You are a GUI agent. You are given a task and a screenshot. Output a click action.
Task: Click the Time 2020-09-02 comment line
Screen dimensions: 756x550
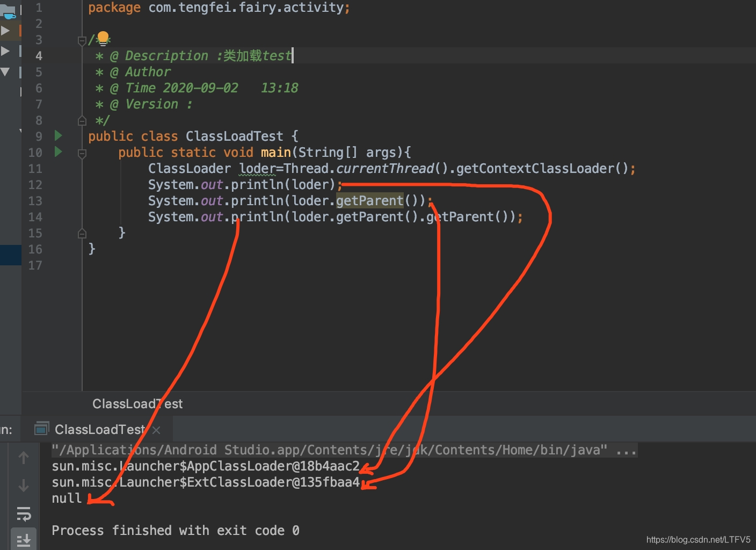[x=197, y=88]
